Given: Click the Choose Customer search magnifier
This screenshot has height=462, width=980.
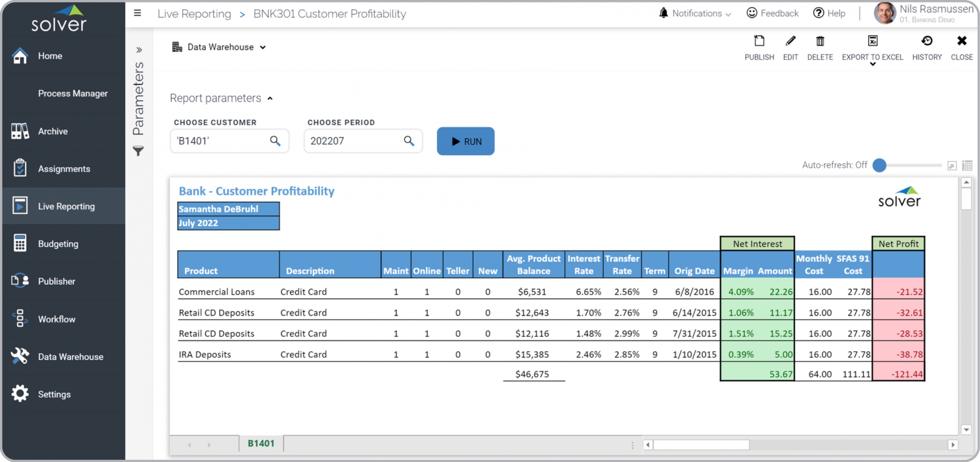Looking at the screenshot, I should (x=275, y=141).
